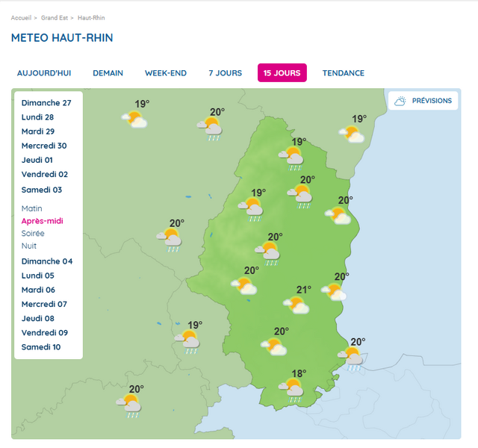Select the Matin time period
The image size is (478, 448).
tap(31, 208)
